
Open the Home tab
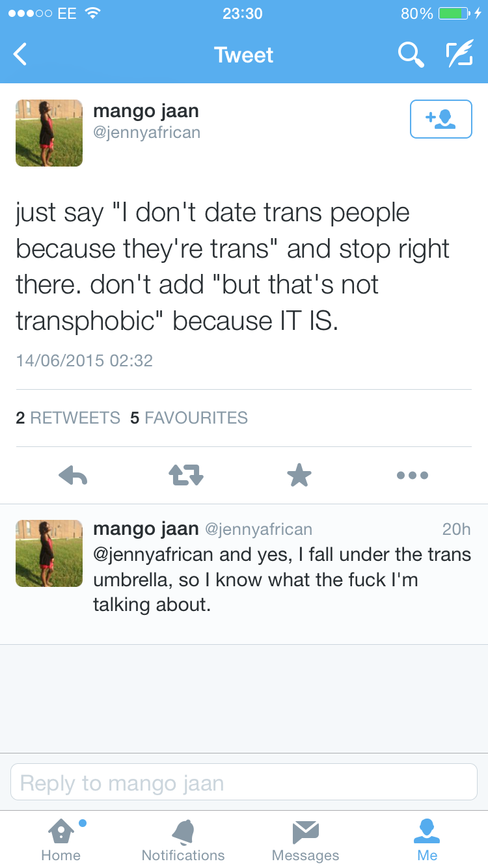61,840
